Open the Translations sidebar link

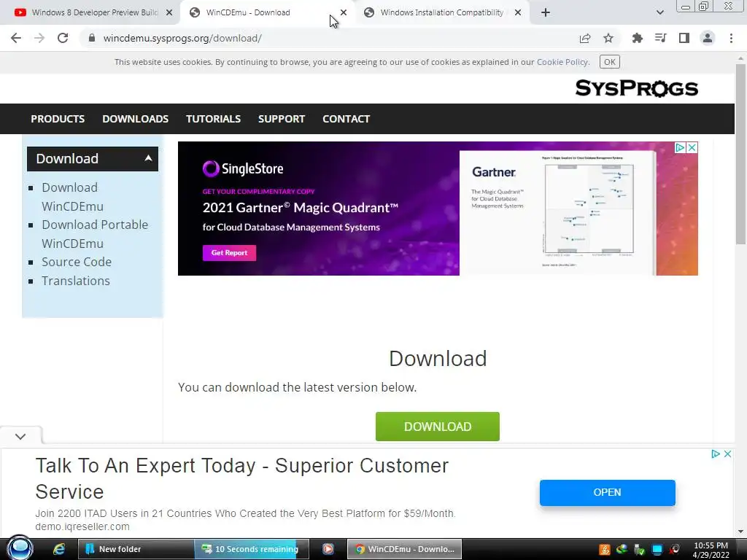pyautogui.click(x=76, y=281)
